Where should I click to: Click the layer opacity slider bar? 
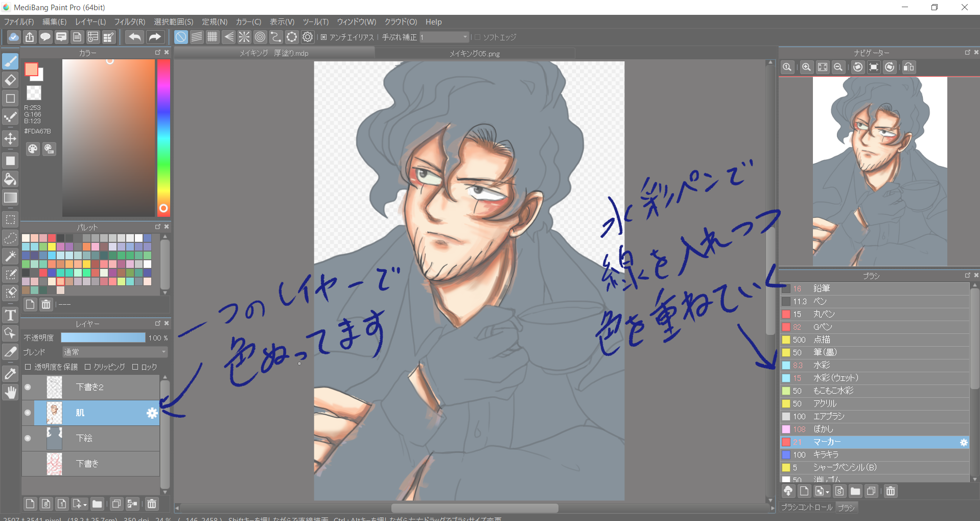point(103,338)
